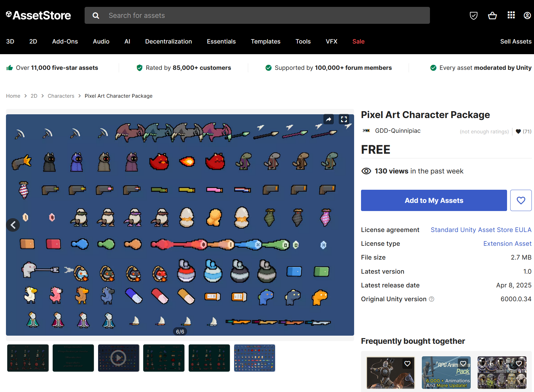Play the video thumbnail in gallery
The image size is (534, 392).
pos(118,358)
